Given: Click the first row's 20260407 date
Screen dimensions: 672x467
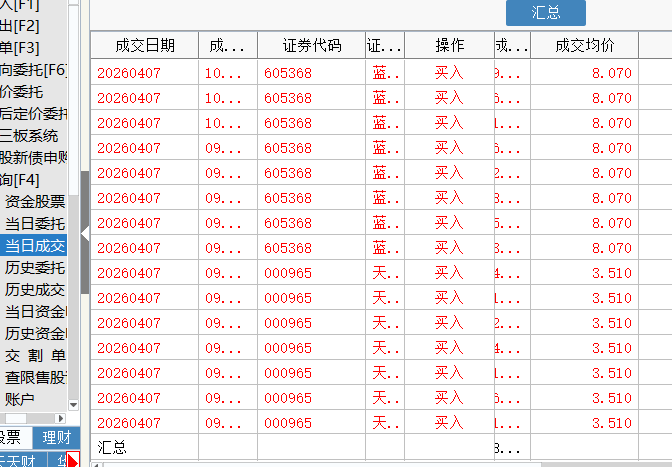Looking at the screenshot, I should pyautogui.click(x=129, y=73).
